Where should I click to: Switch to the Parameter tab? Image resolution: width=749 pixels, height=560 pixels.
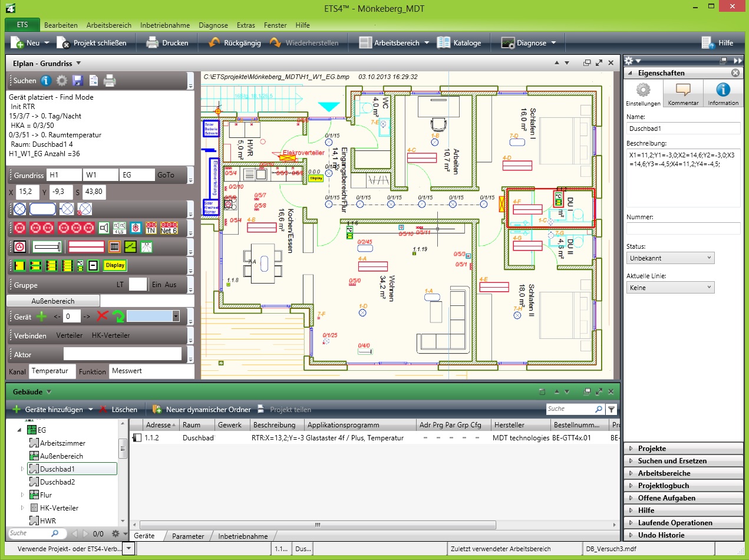click(187, 536)
